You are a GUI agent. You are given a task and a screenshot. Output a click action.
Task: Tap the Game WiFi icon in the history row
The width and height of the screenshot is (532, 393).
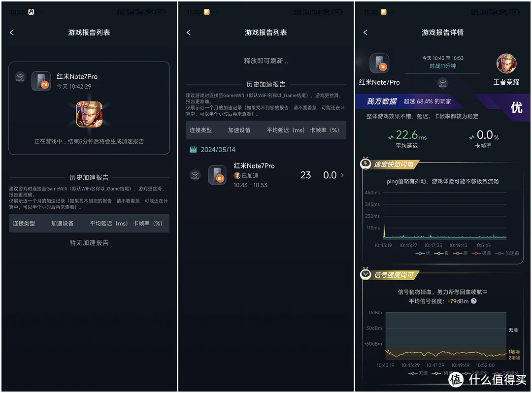pyautogui.click(x=195, y=175)
